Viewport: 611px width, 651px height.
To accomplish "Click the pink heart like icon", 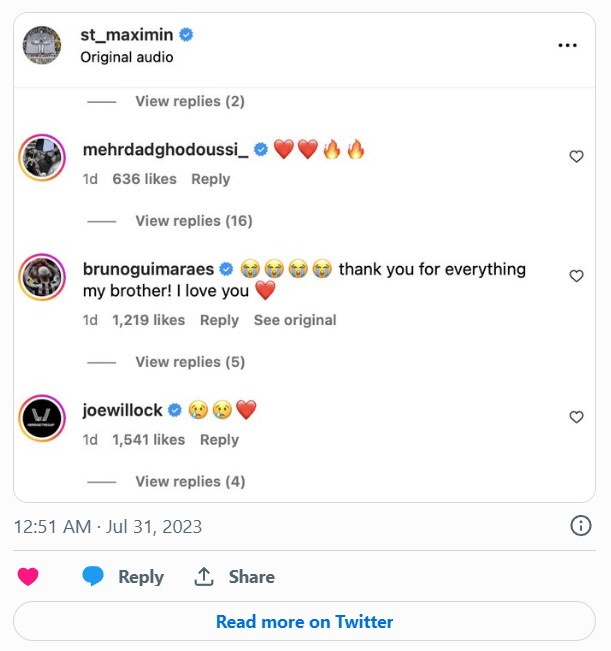I will (28, 577).
